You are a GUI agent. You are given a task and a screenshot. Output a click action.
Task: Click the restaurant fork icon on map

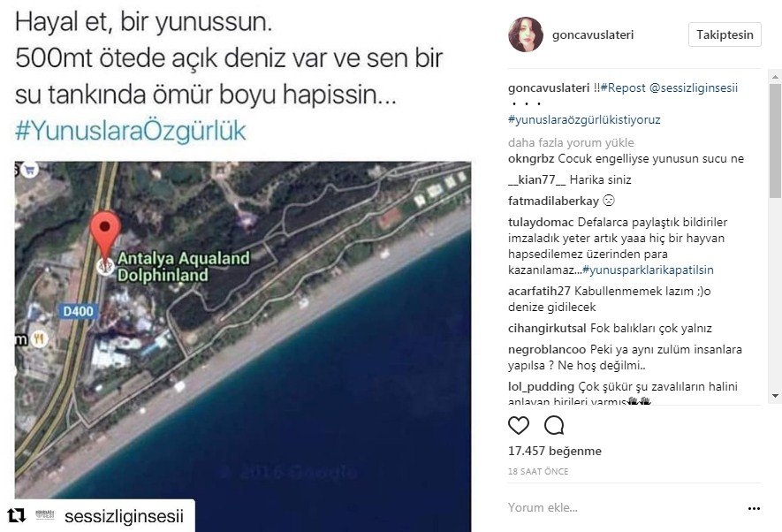click(40, 339)
